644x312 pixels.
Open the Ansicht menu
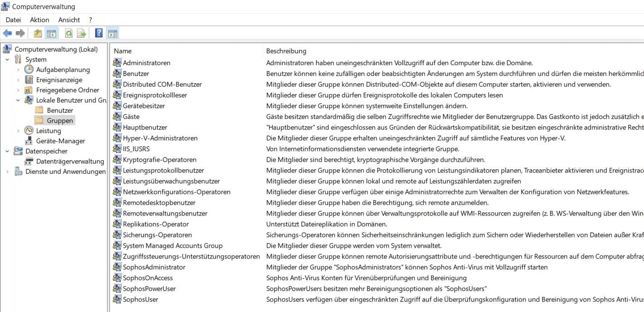click(69, 20)
